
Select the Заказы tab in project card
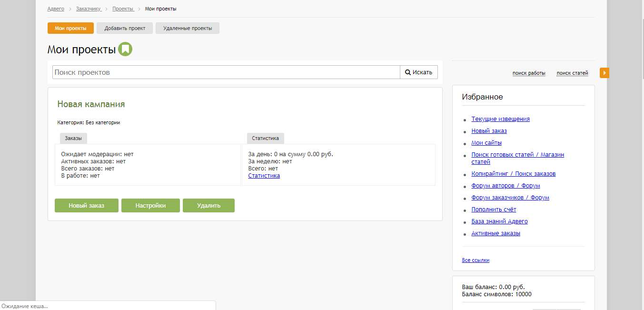73,138
